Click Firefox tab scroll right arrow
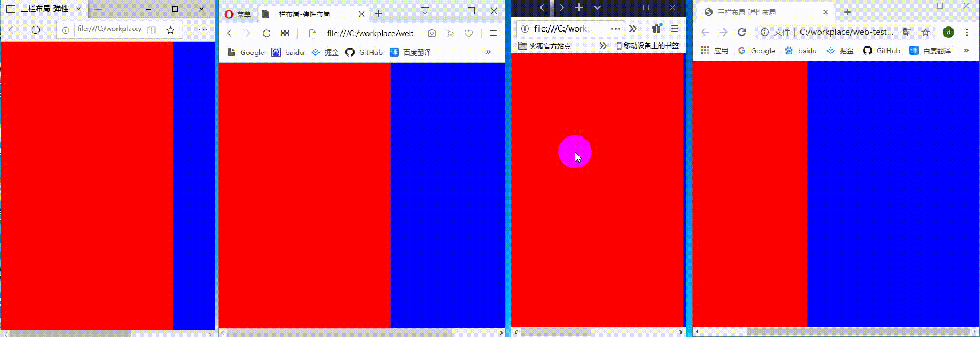 click(x=562, y=7)
